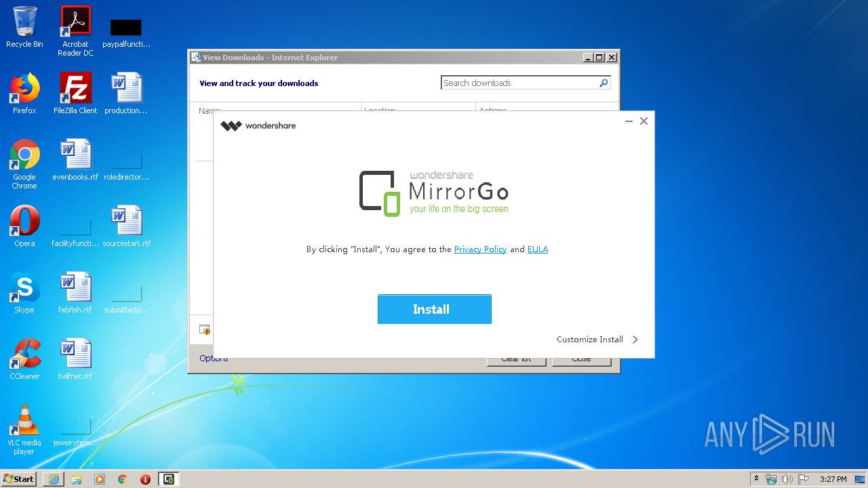Open Internet Explorer from taskbar
Viewport: 868px width, 488px height.
pyautogui.click(x=54, y=479)
